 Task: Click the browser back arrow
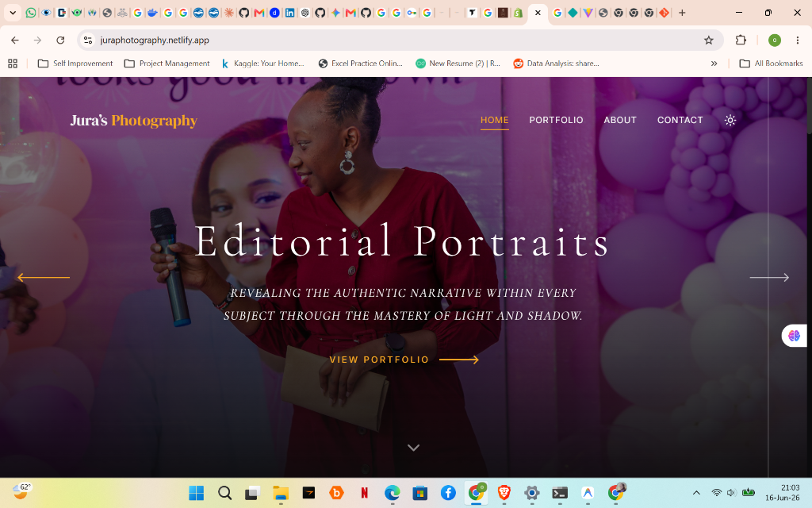15,40
